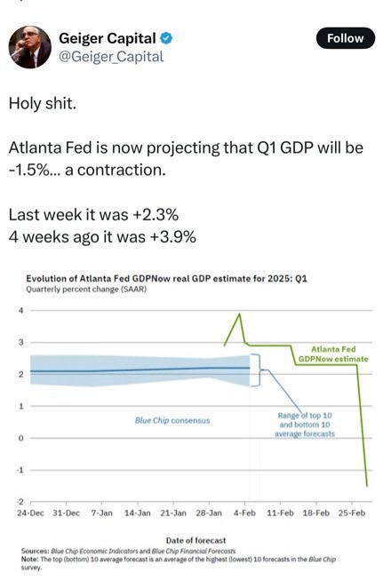Click the Sources line below the chart

pos(128,551)
